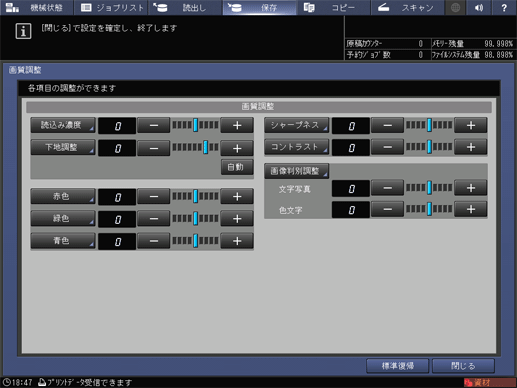Confirm and exit with 閉じる button

pos(463,366)
